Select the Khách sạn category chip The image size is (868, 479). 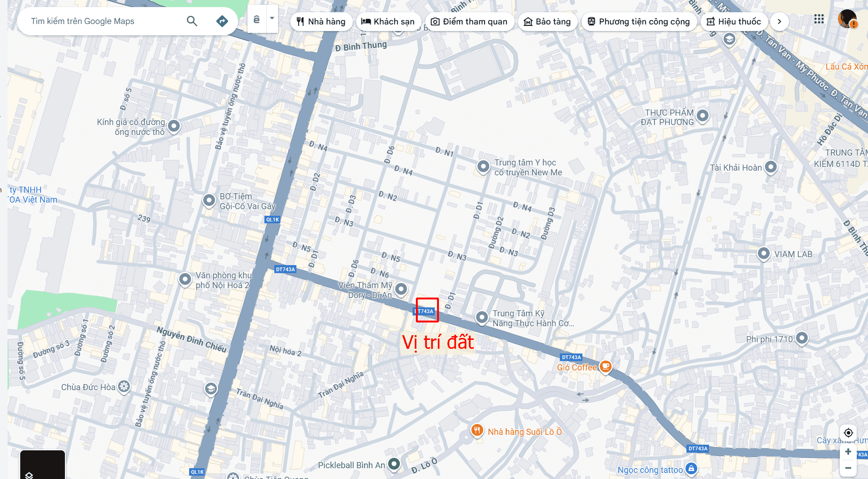click(x=388, y=22)
